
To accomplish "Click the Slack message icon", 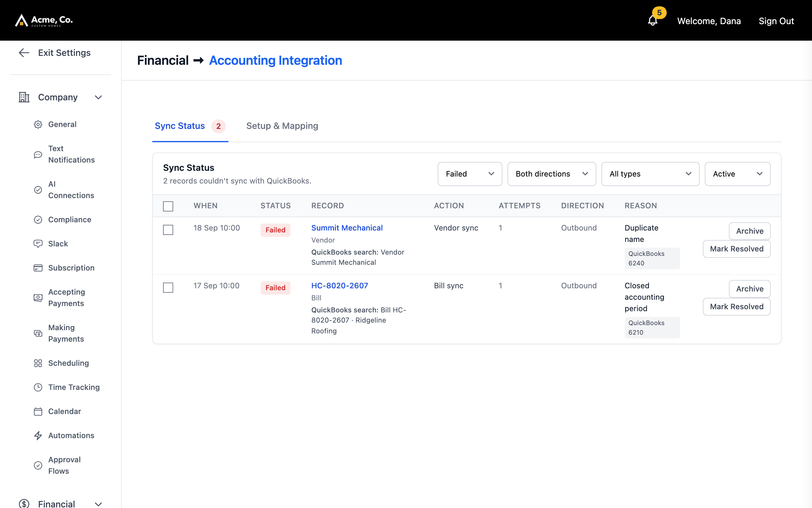I will [38, 244].
